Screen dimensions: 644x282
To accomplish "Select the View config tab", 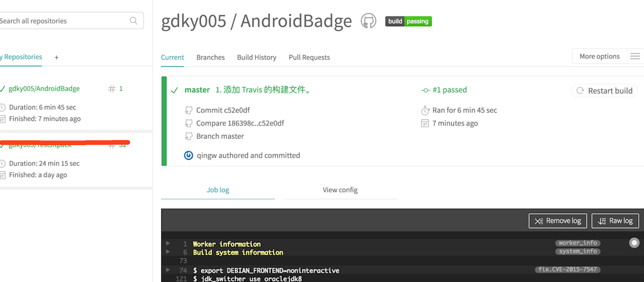I will pyautogui.click(x=340, y=190).
